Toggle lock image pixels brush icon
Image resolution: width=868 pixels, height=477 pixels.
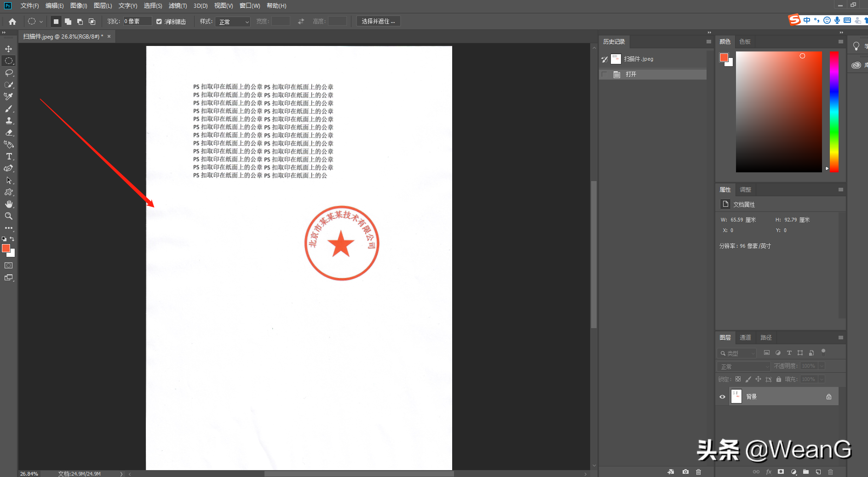pos(748,379)
